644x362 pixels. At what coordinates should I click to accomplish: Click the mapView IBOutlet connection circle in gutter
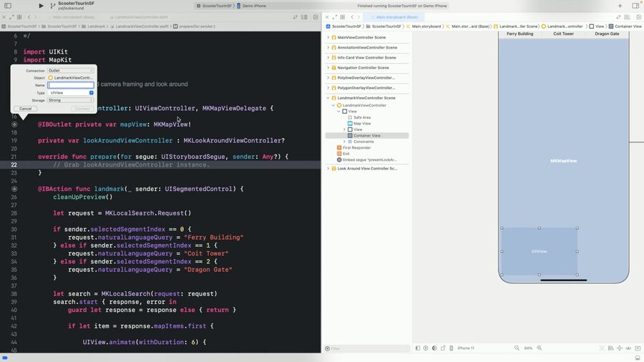14,124
